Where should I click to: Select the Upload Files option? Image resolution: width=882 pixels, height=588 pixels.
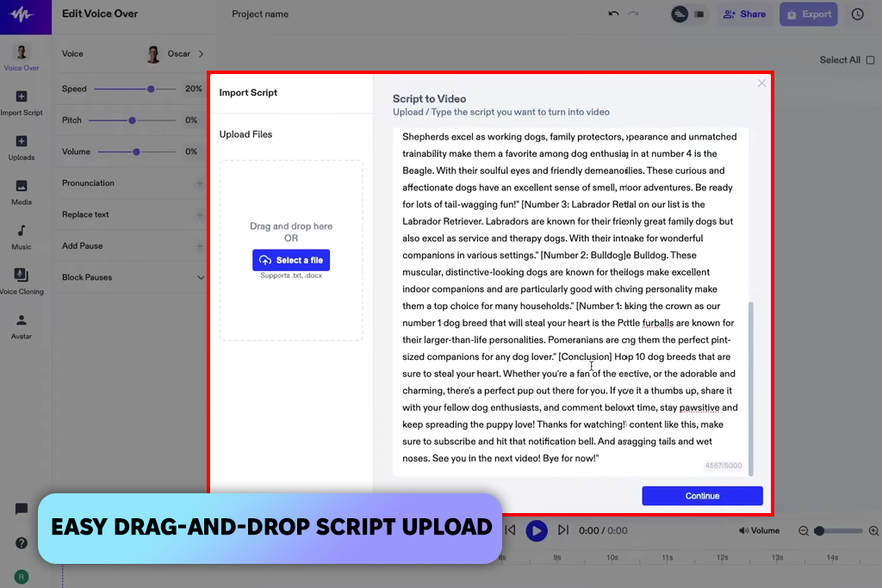click(x=245, y=134)
